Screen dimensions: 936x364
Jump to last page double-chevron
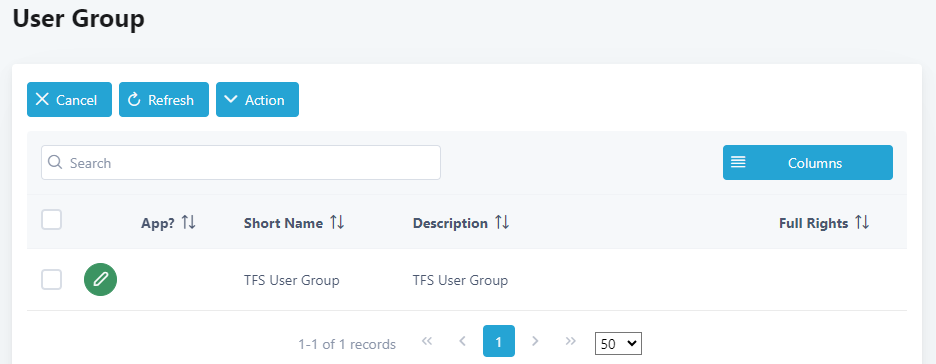click(x=571, y=341)
